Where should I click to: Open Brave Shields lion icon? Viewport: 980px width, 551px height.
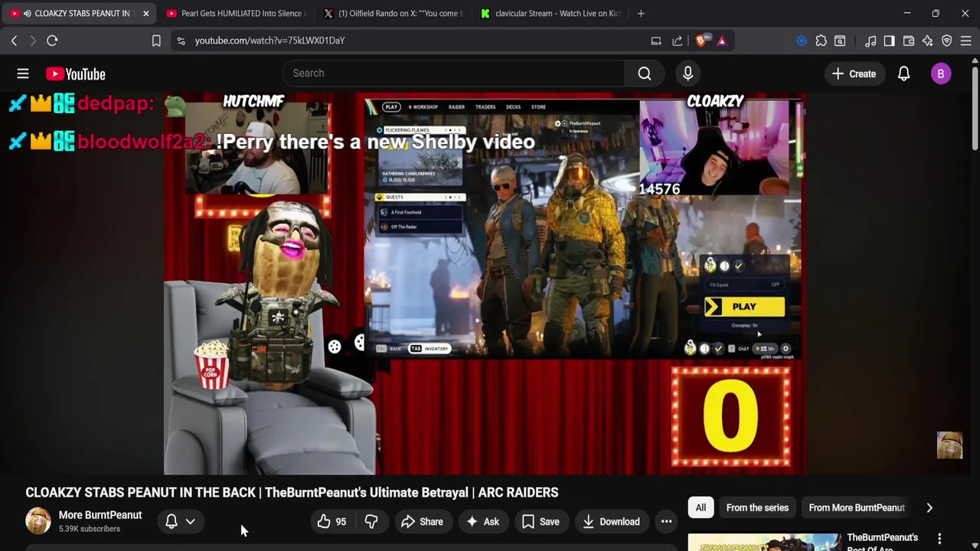click(x=701, y=41)
